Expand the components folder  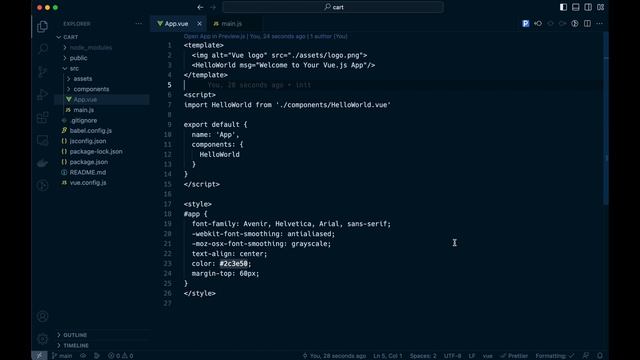coord(102,89)
